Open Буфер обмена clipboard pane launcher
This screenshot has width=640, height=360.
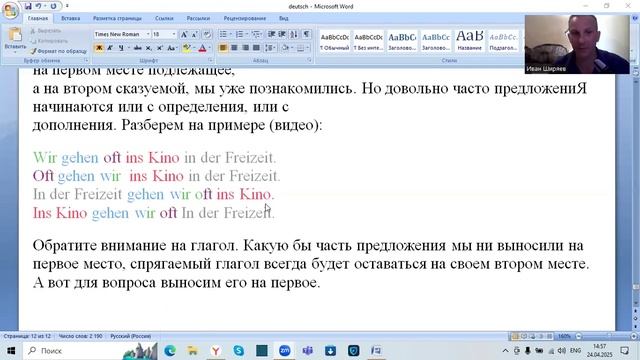86,60
